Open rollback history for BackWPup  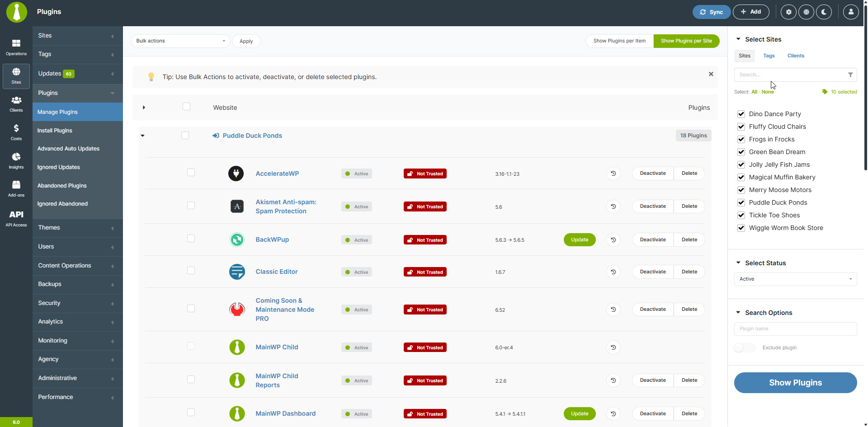pos(613,239)
